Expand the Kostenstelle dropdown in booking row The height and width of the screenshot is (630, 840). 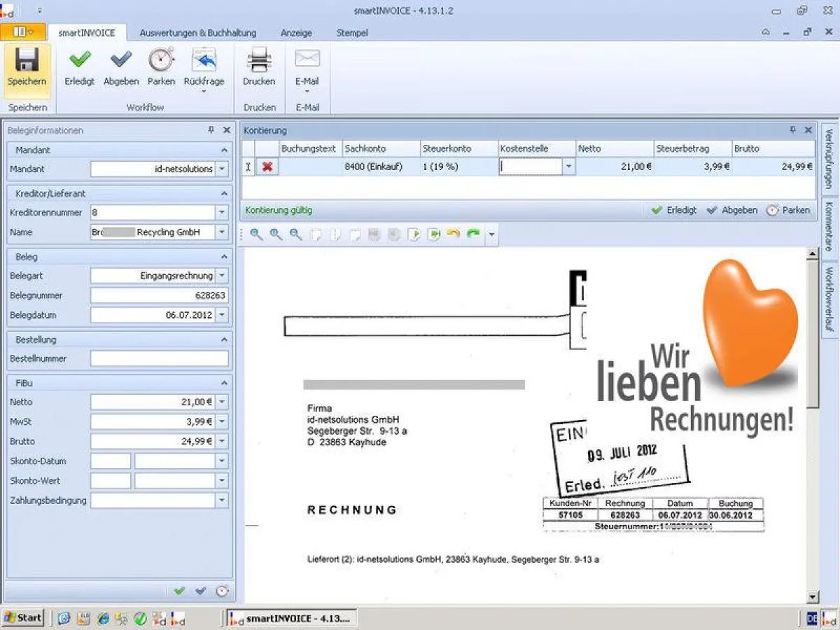568,167
